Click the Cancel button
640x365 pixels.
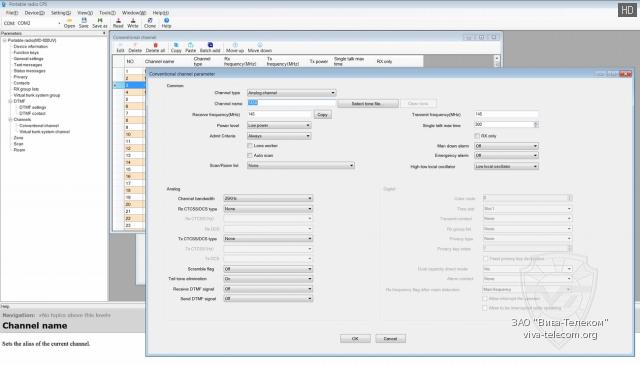[x=390, y=338]
